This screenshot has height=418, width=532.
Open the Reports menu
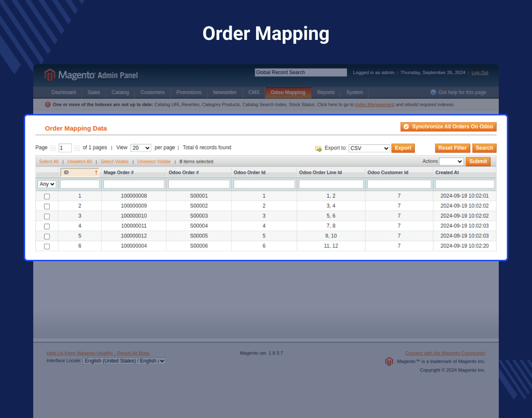[x=326, y=92]
